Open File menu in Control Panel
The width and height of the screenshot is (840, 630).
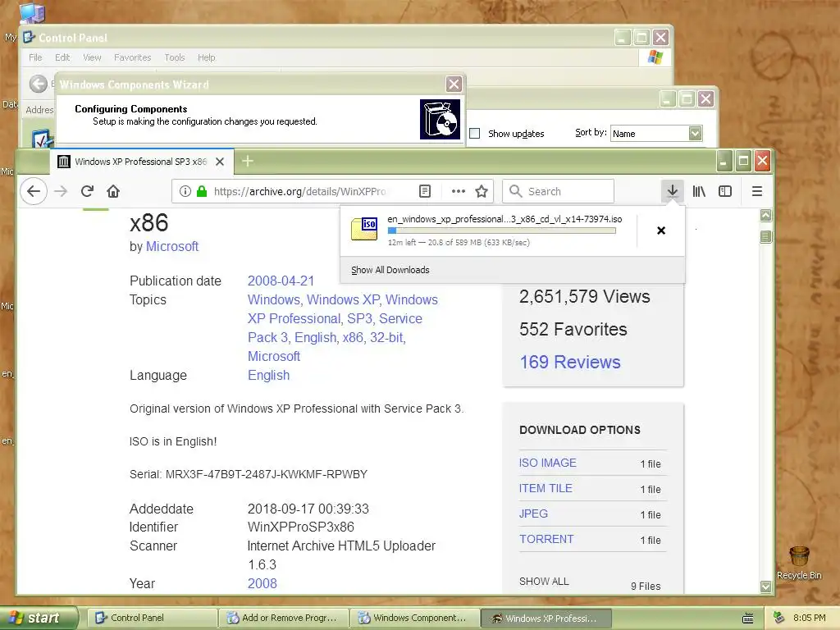click(35, 57)
